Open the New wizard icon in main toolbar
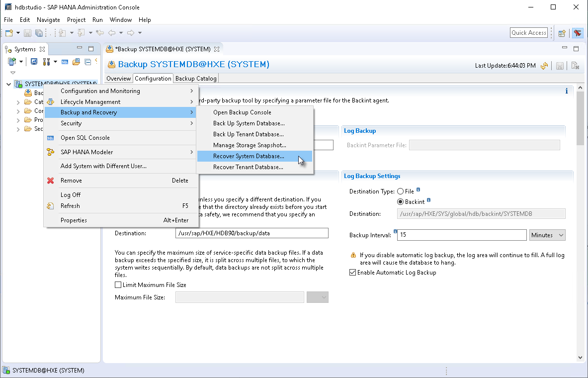Image resolution: width=588 pixels, height=378 pixels. (8, 33)
